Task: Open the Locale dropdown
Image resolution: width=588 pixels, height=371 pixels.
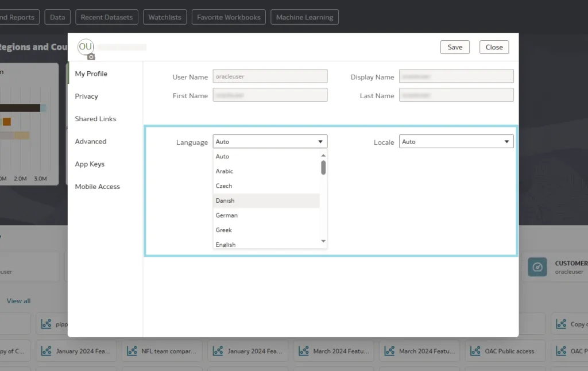Action: click(457, 142)
